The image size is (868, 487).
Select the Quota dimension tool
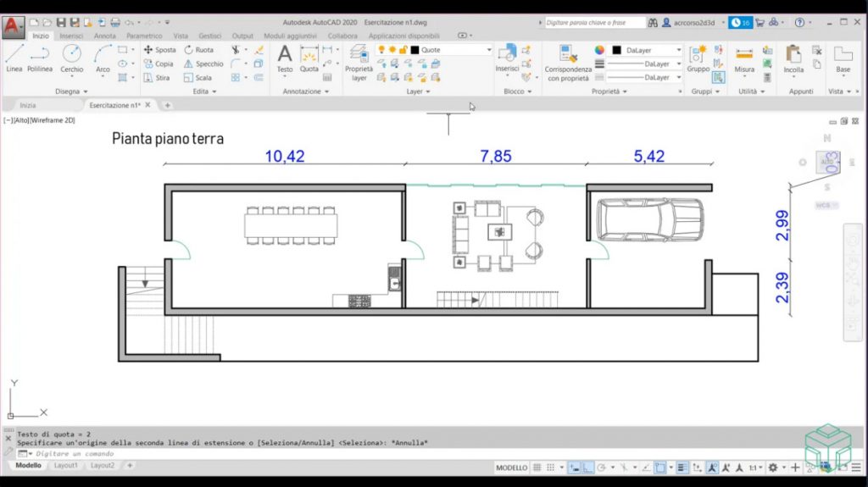[309, 58]
